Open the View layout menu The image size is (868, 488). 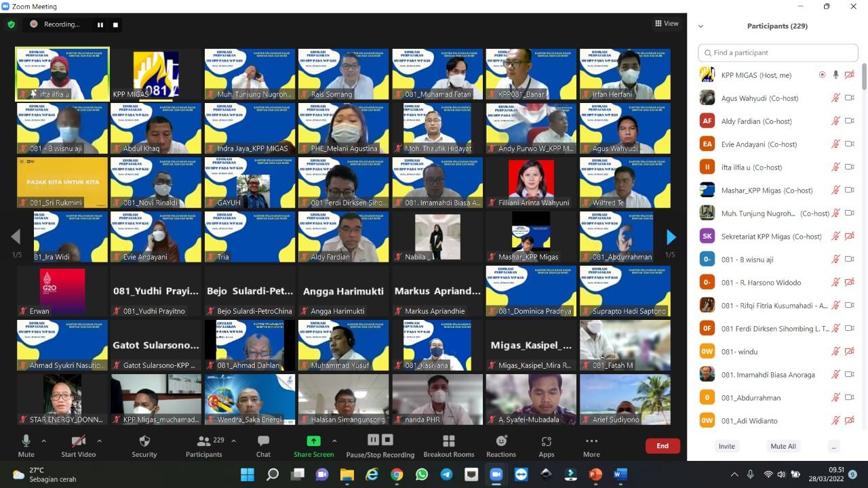(667, 24)
